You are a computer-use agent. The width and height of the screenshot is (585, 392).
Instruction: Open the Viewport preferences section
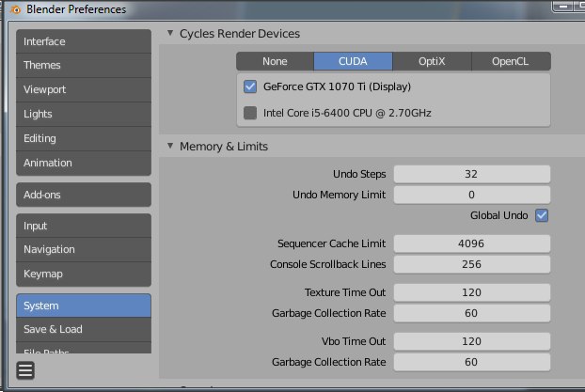84,89
